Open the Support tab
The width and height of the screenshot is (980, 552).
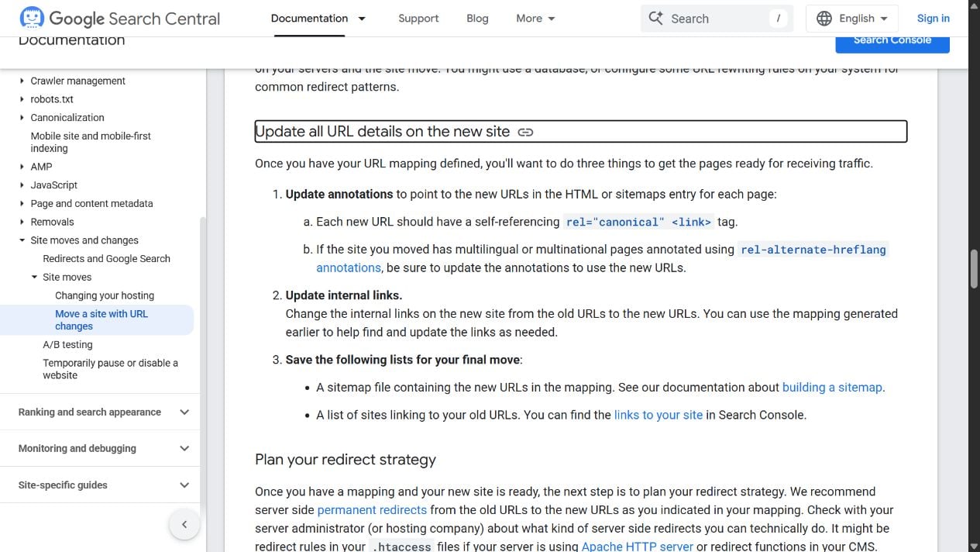[418, 18]
